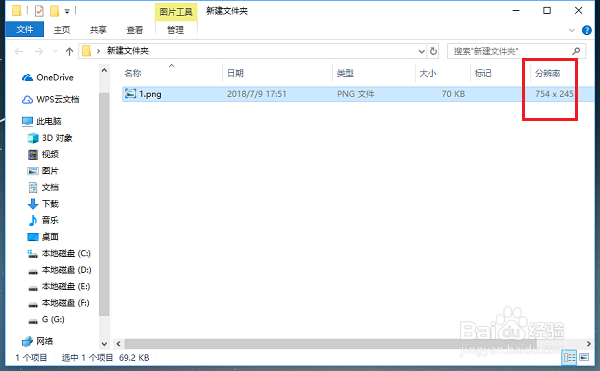This screenshot has width=600, height=371.
Task: Sort by the 大小 column header
Action: tap(427, 73)
